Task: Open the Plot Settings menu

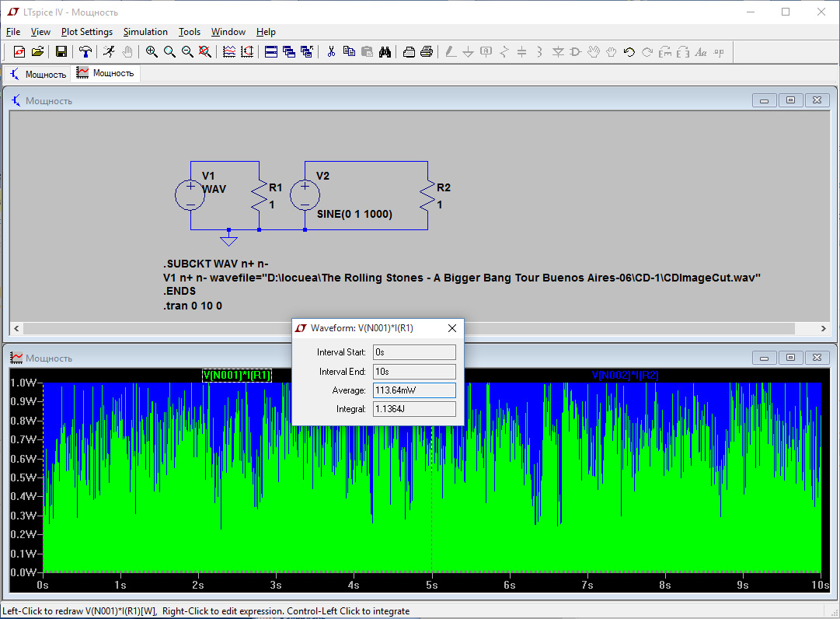Action: 87,32
